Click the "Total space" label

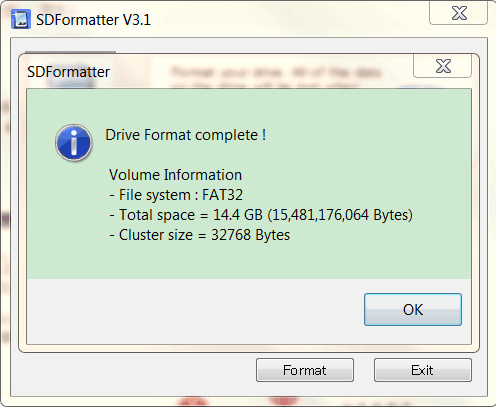click(157, 215)
